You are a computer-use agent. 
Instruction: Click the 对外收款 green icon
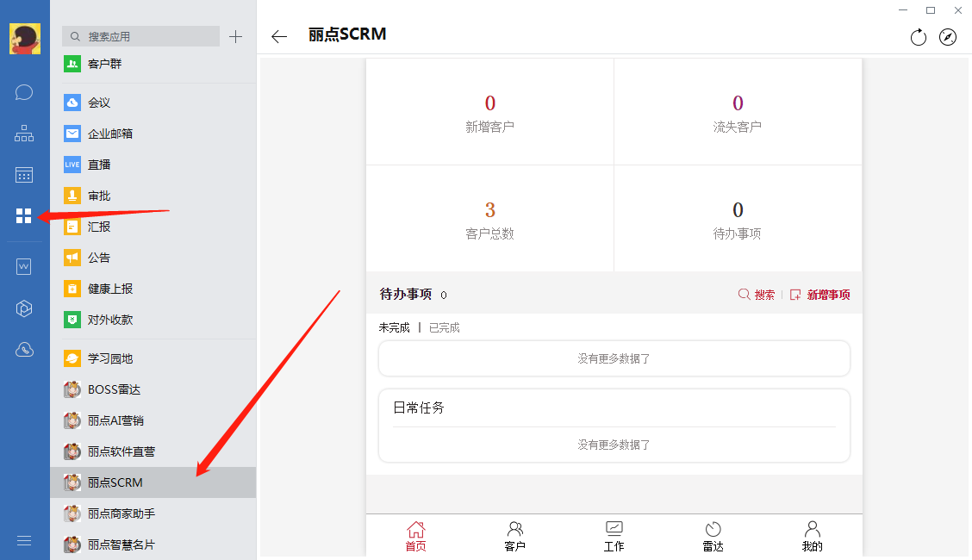tap(72, 320)
